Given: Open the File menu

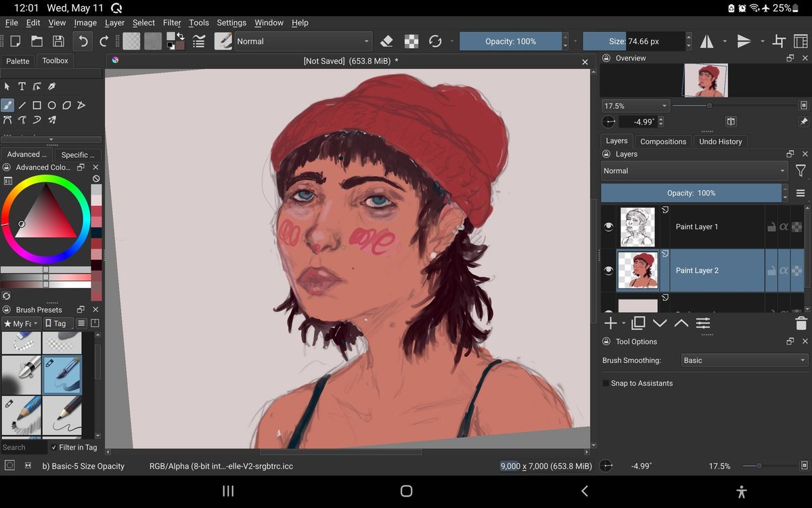Looking at the screenshot, I should (x=12, y=22).
